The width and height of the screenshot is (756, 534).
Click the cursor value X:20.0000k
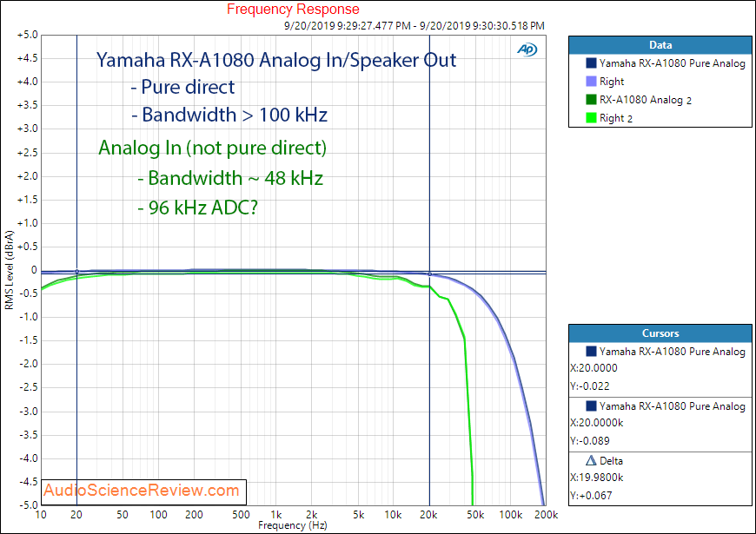point(596,423)
